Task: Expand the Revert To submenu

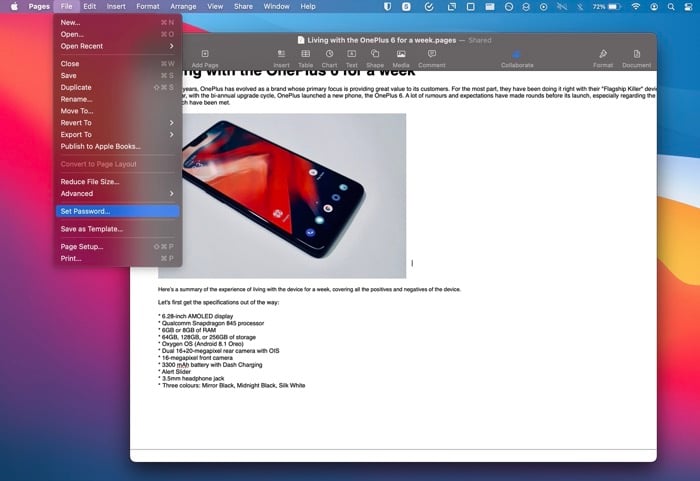Action: pos(117,123)
